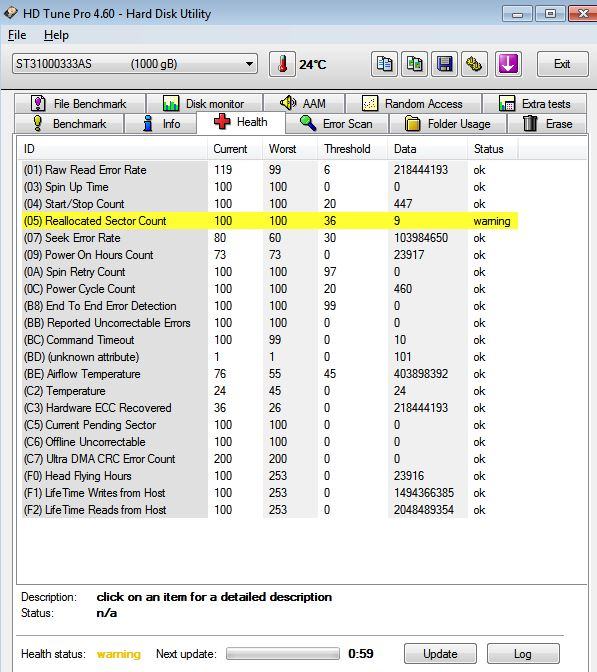Click the Update button

(x=440, y=654)
